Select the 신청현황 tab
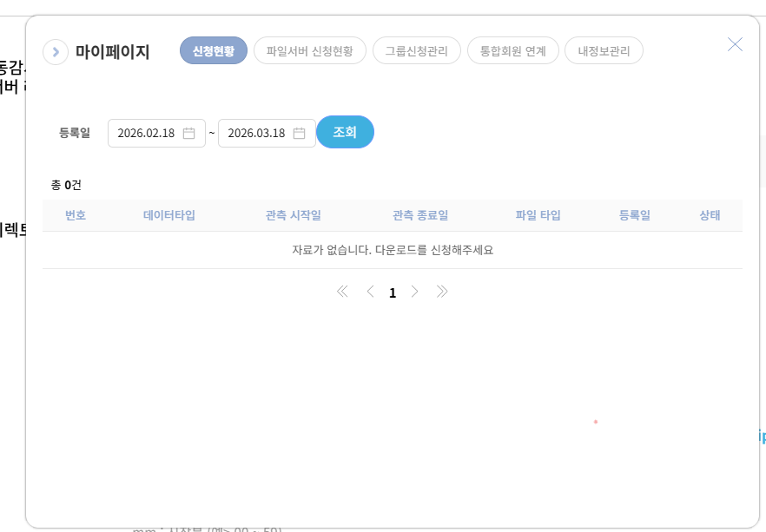The image size is (766, 532). [x=214, y=51]
